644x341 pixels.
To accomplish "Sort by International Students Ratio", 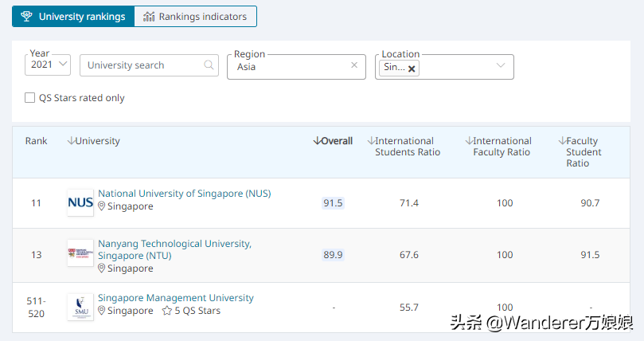I will (371, 141).
